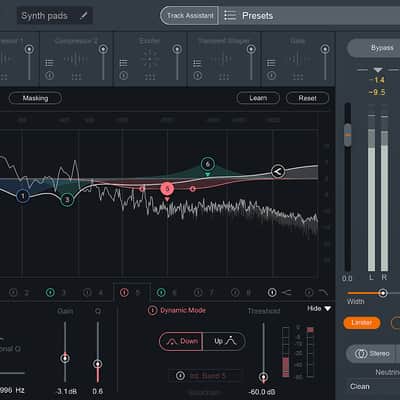Enable the Limiter button
Image resolution: width=400 pixels, height=400 pixels.
coord(362,323)
